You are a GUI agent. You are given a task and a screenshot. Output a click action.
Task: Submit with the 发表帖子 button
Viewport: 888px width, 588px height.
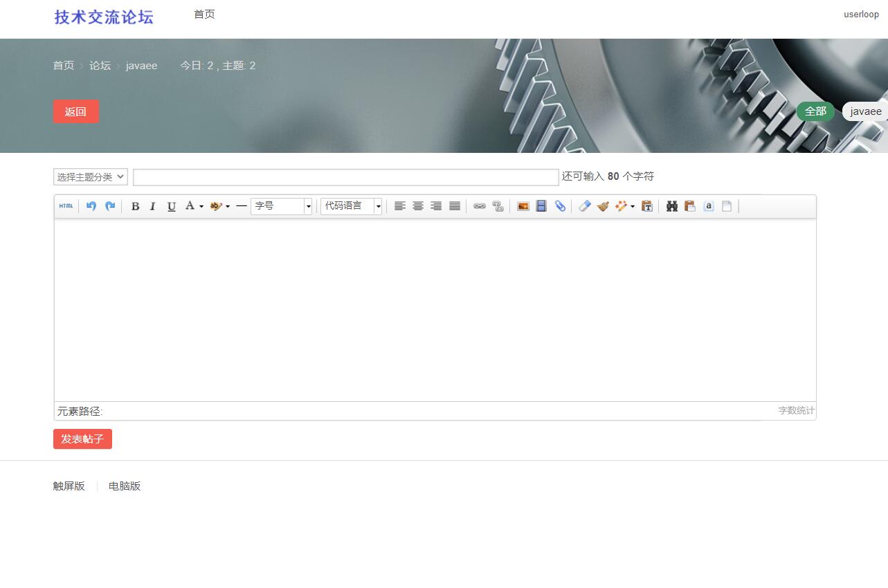(x=82, y=439)
